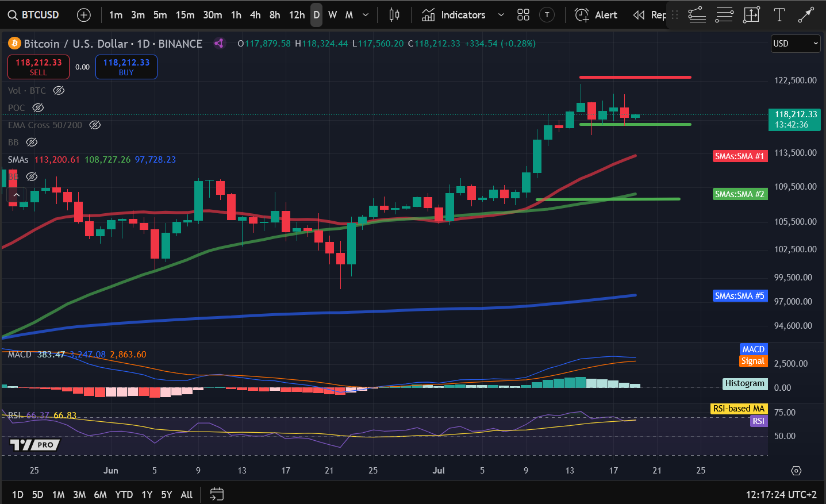Click the purple share nodes icon
This screenshot has height=504, width=826.
click(219, 43)
